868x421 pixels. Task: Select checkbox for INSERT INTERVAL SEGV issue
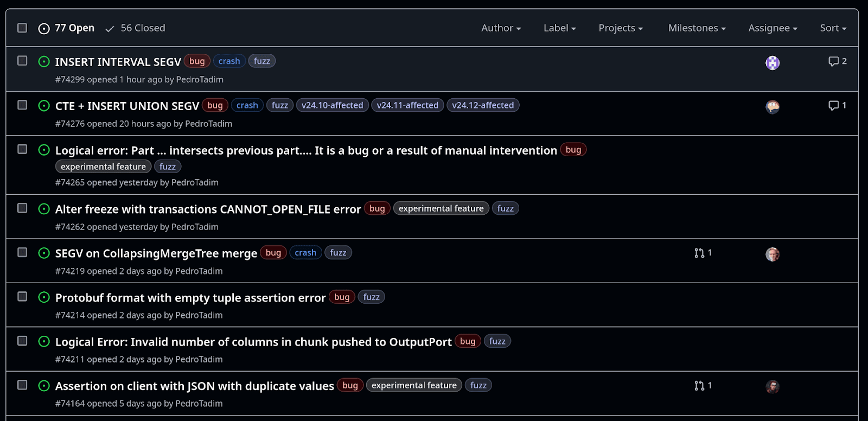22,61
